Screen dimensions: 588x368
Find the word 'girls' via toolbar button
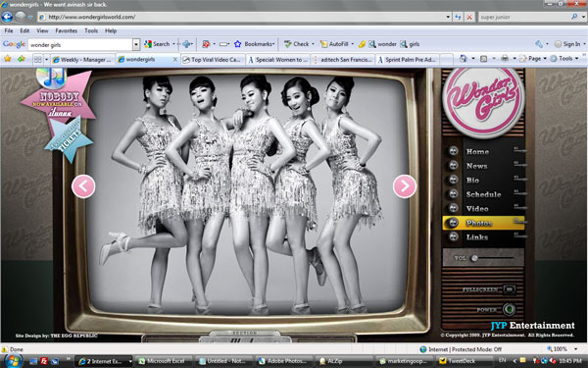(410, 44)
